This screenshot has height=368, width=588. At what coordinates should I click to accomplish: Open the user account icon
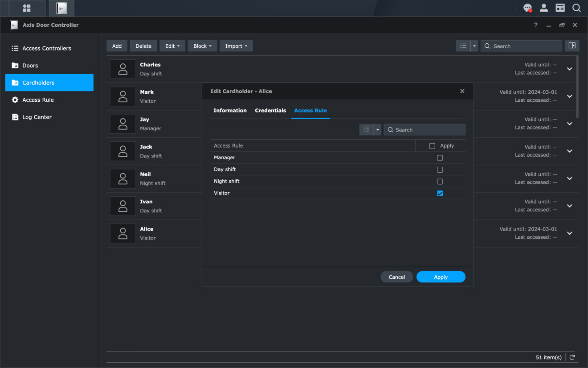point(544,8)
